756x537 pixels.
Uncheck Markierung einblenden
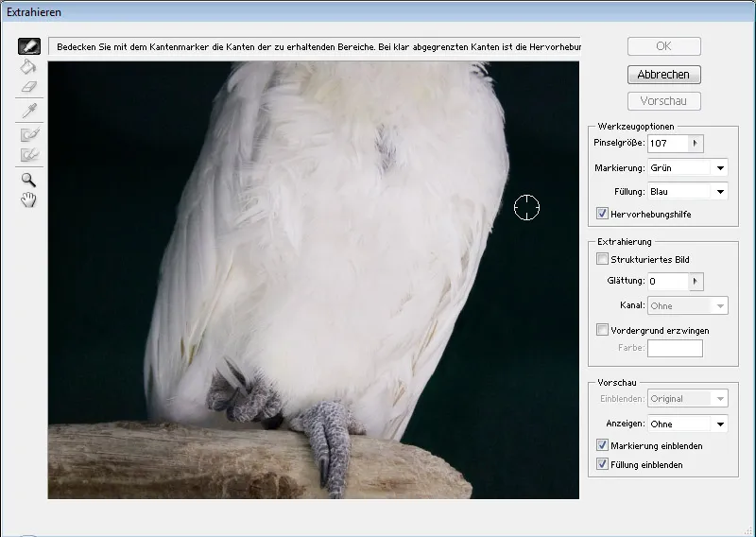[603, 445]
